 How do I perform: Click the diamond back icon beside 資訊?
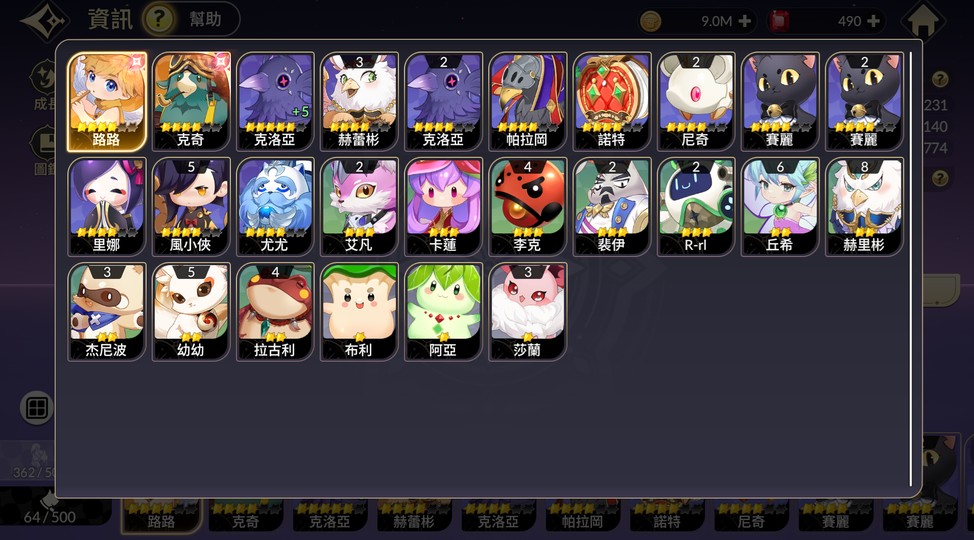45,21
